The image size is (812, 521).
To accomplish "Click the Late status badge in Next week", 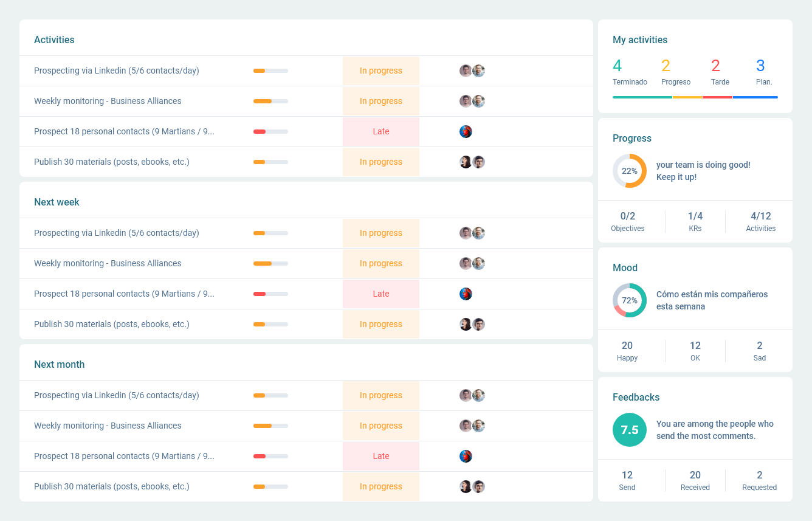I will click(x=380, y=294).
